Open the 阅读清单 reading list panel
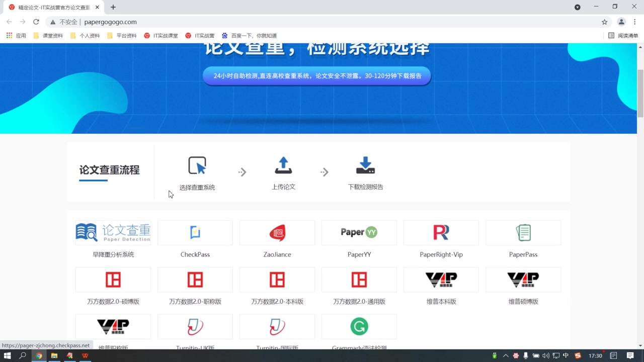The image size is (644, 362). [624, 35]
